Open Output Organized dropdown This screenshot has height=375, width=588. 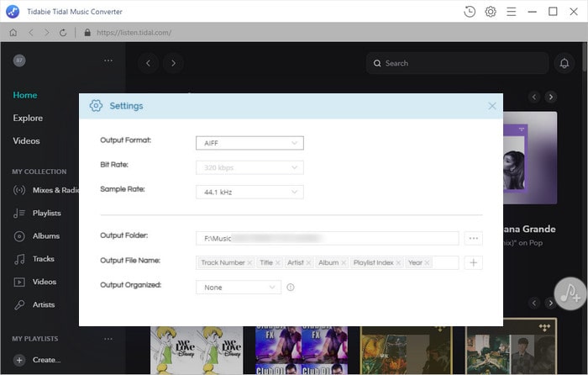point(239,288)
